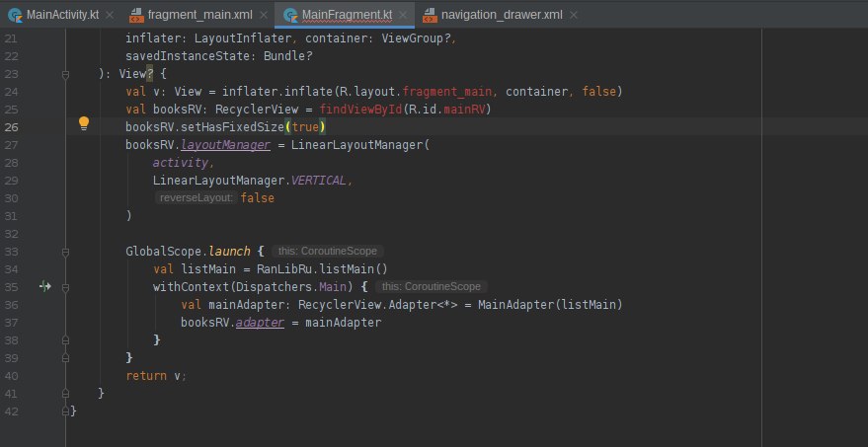Select the MainFragment.kt tab

347,15
